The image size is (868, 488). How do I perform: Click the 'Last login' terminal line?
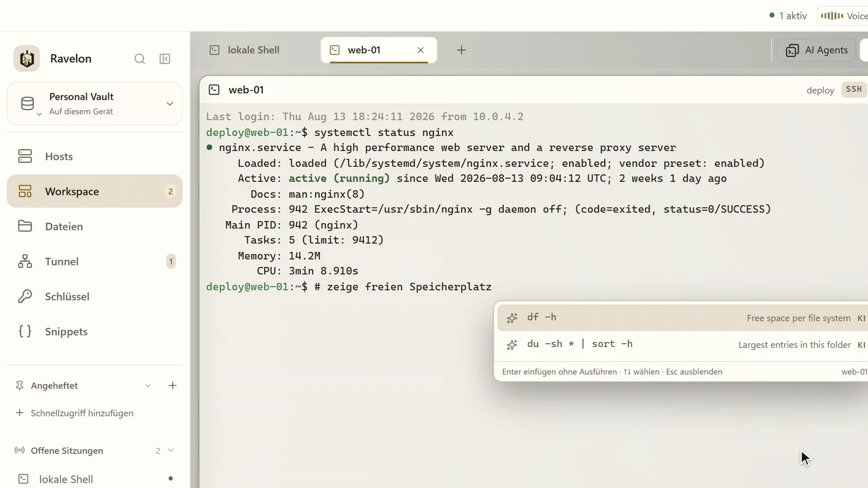click(x=365, y=116)
